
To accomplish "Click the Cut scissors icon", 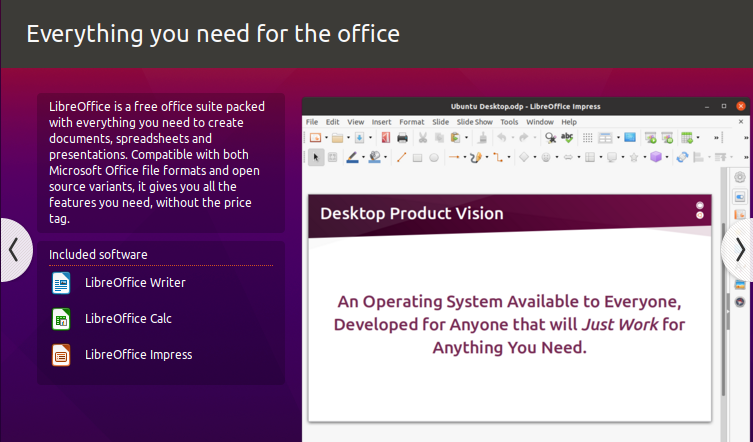I will [x=422, y=137].
